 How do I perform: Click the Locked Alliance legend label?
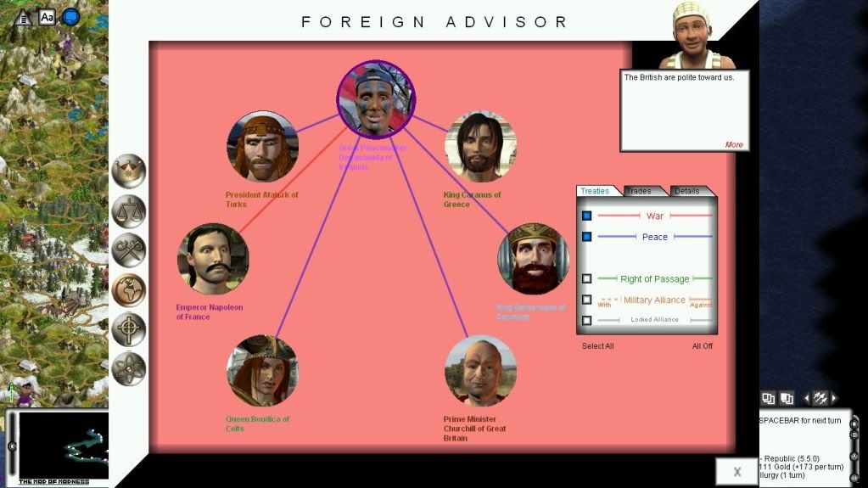tap(654, 320)
